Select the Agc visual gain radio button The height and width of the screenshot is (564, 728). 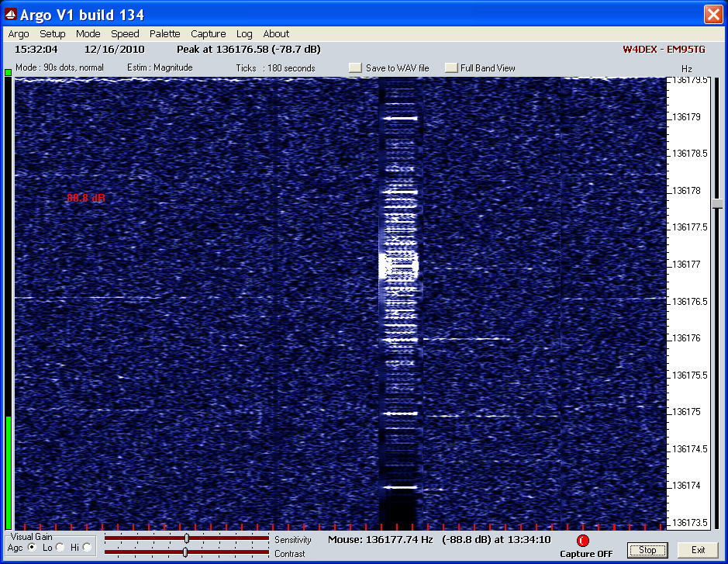pos(32,547)
